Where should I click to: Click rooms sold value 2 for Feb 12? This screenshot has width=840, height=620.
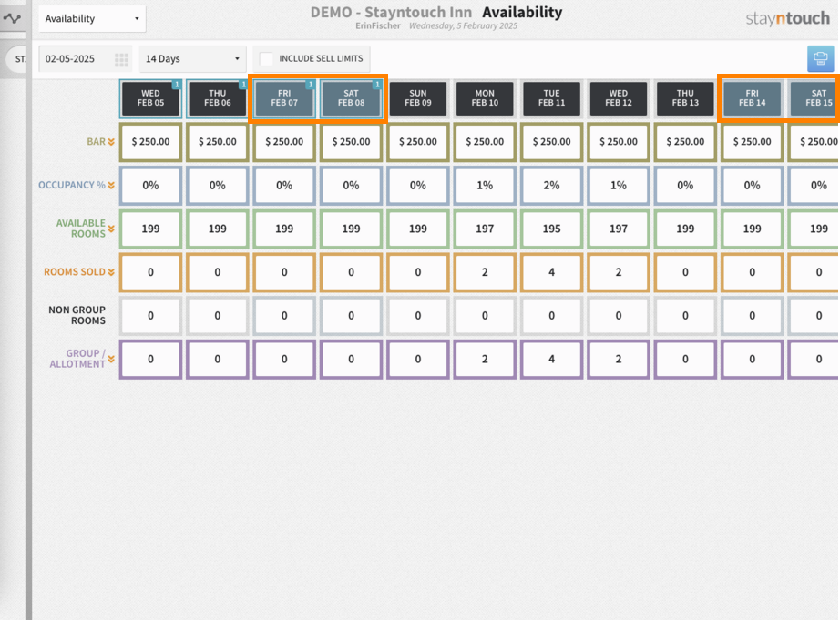(x=619, y=272)
